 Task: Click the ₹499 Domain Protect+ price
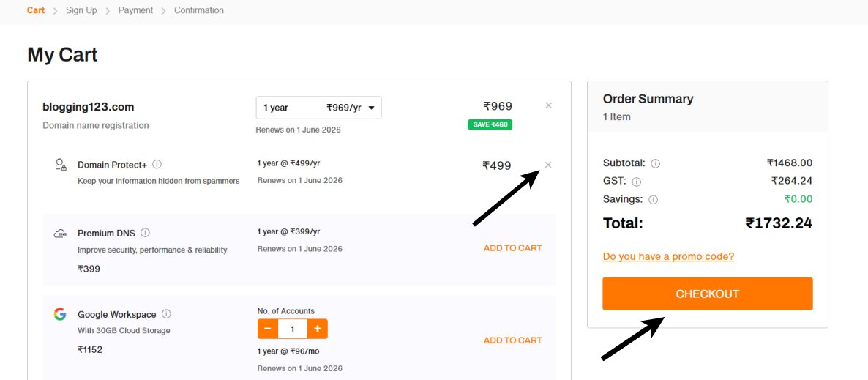click(x=496, y=165)
